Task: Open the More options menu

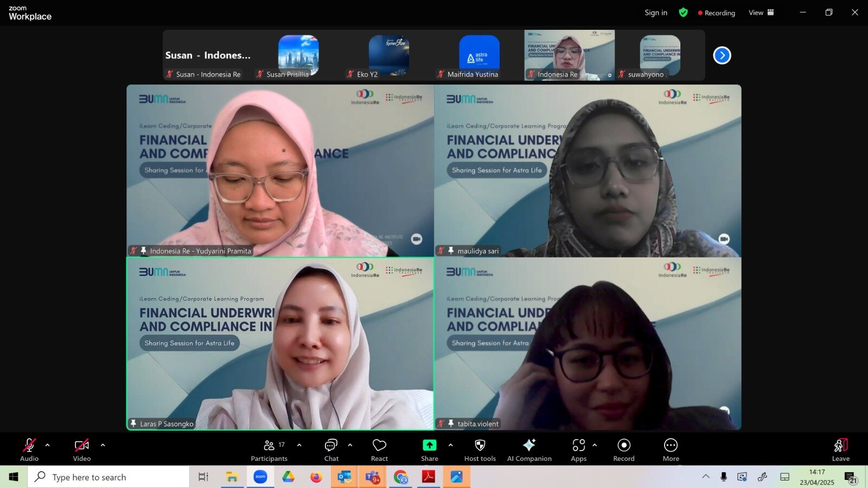Action: [671, 450]
